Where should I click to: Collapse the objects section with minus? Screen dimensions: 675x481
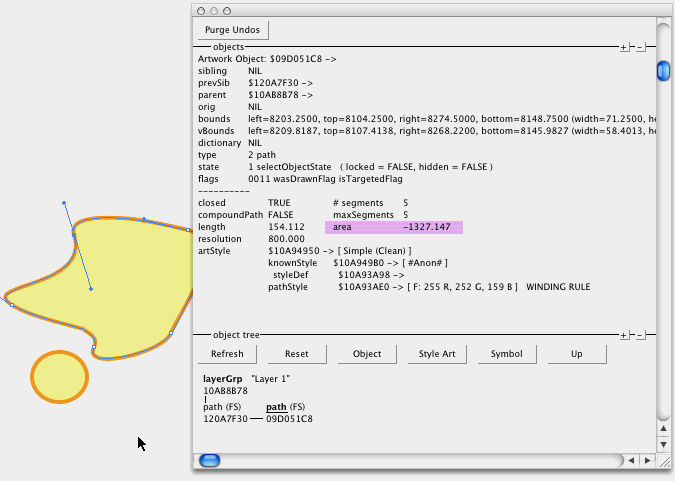point(640,47)
